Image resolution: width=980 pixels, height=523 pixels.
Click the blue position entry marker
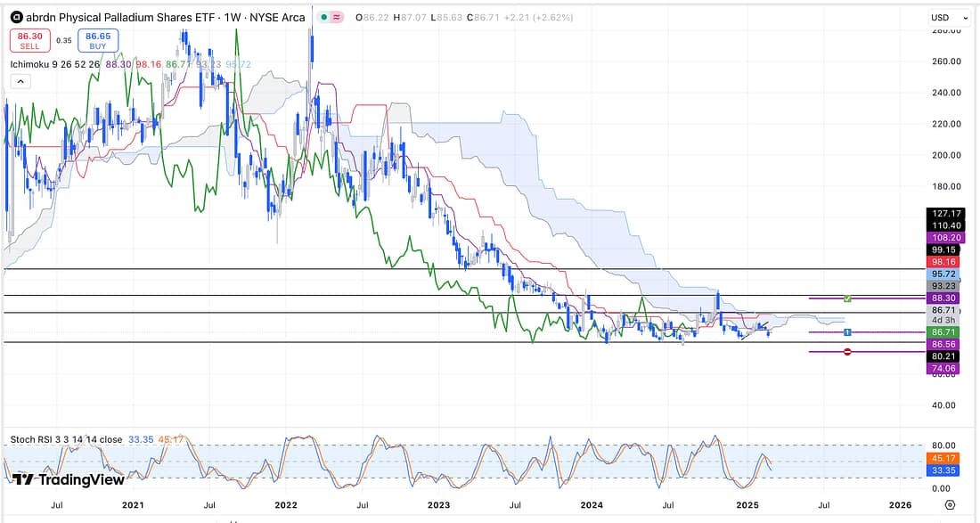point(847,332)
